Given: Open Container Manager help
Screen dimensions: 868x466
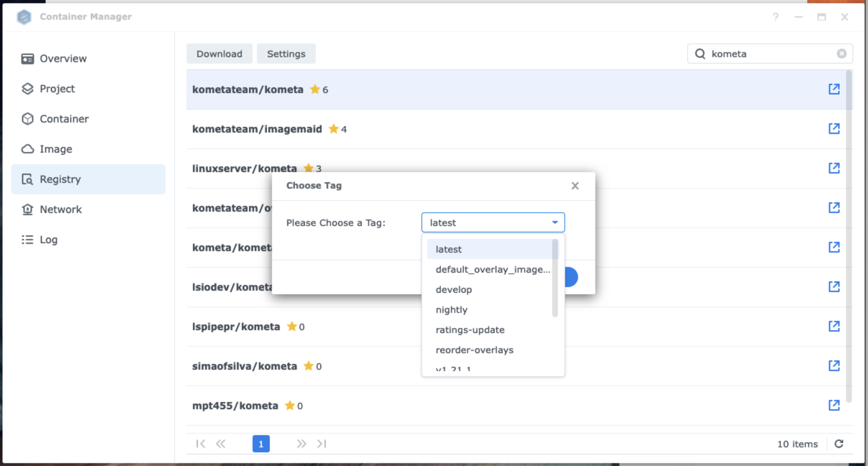Looking at the screenshot, I should pyautogui.click(x=776, y=17).
